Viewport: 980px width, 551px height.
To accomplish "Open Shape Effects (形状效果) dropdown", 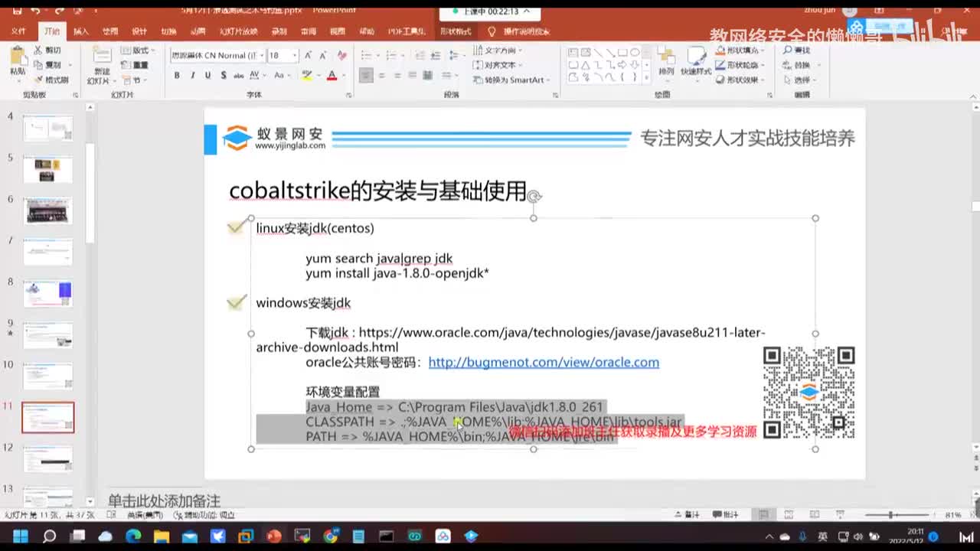I will click(x=738, y=80).
